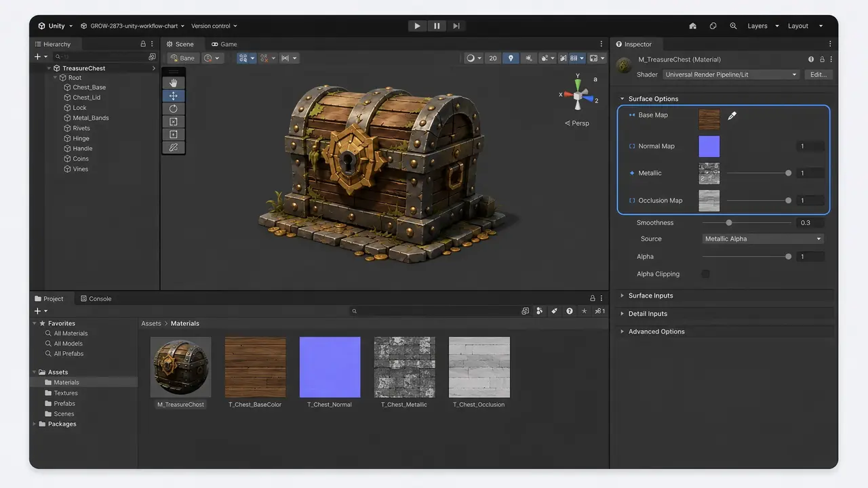Enable the Alpha Clipping checkbox

[x=706, y=274]
